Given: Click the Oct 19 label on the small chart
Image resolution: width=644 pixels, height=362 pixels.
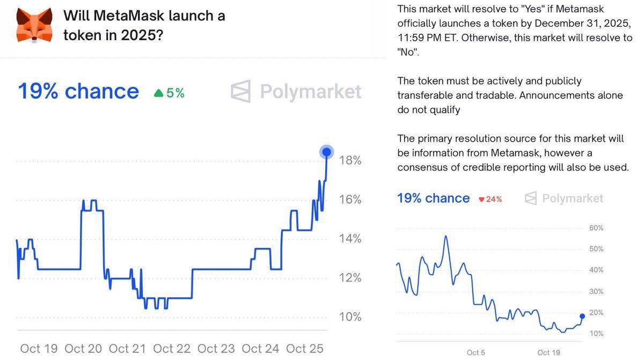Looking at the screenshot, I should point(548,352).
